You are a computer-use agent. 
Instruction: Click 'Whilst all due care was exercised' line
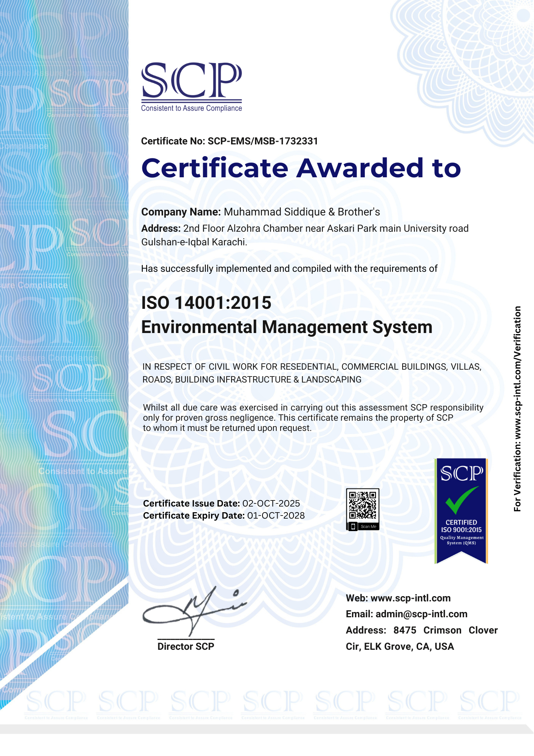(x=313, y=407)
